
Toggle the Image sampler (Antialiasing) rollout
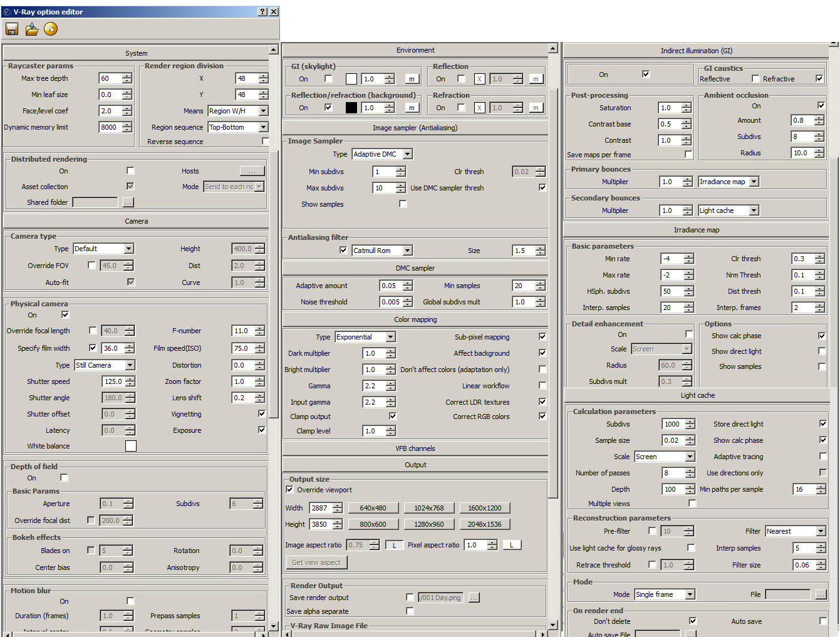click(x=415, y=128)
